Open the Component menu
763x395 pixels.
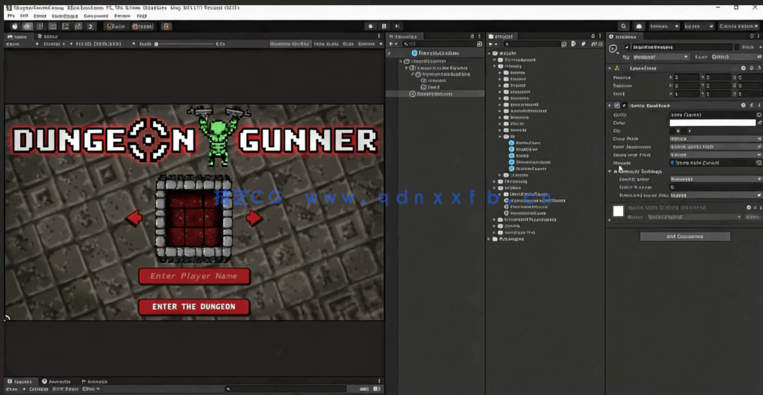96,16
